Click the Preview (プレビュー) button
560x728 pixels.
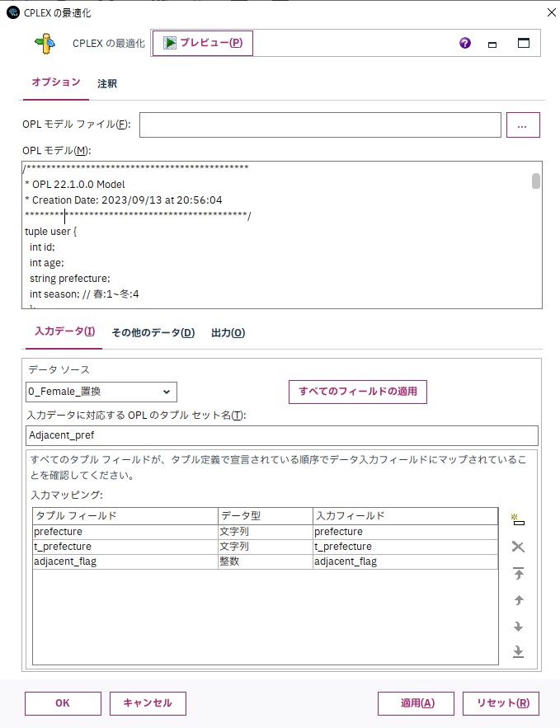pos(202,43)
